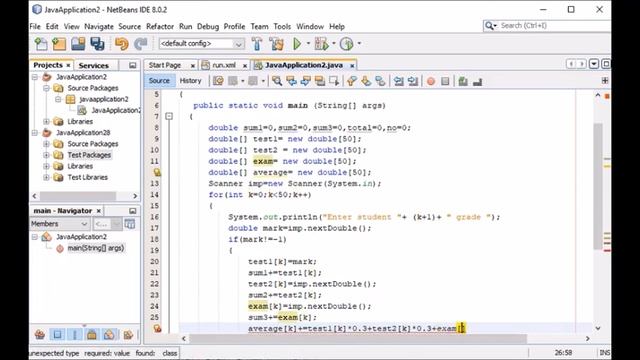Open the Members dropdown in Navigator
This screenshot has width=640, height=360.
click(60, 224)
